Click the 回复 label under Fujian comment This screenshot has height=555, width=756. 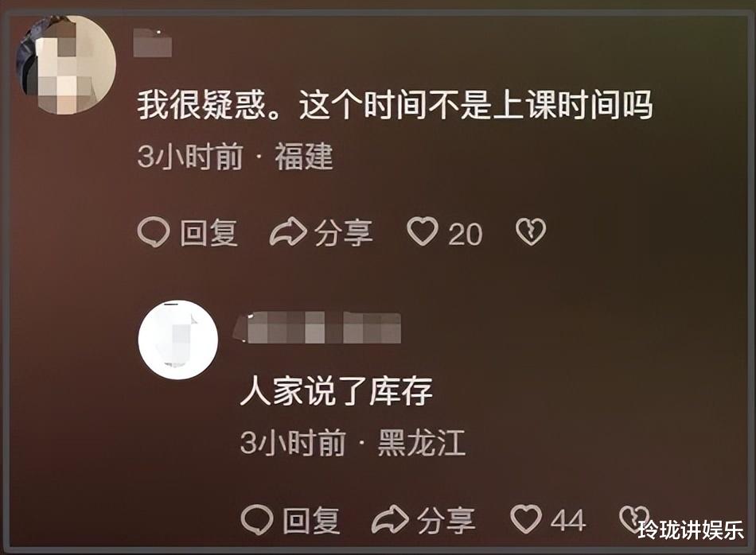pyautogui.click(x=208, y=233)
